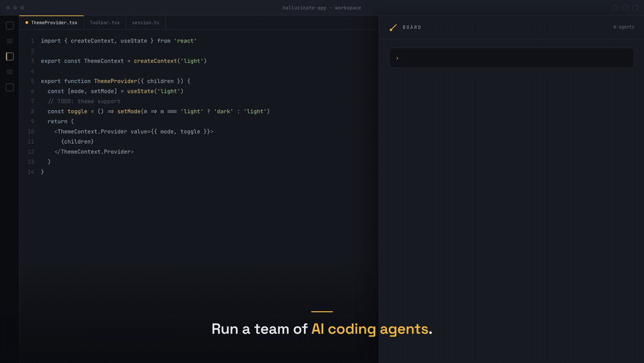644x363 pixels.
Task: Click line number 1 in the gutter
Action: click(x=32, y=41)
